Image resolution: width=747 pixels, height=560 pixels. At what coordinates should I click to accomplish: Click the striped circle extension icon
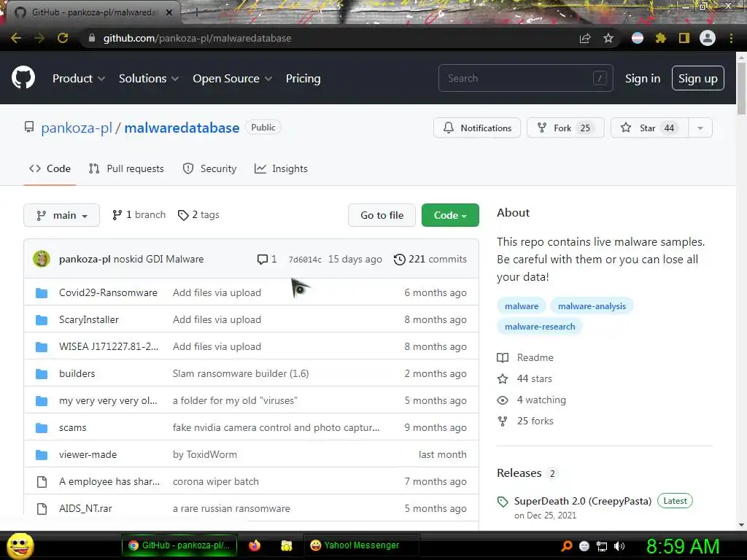point(638,38)
